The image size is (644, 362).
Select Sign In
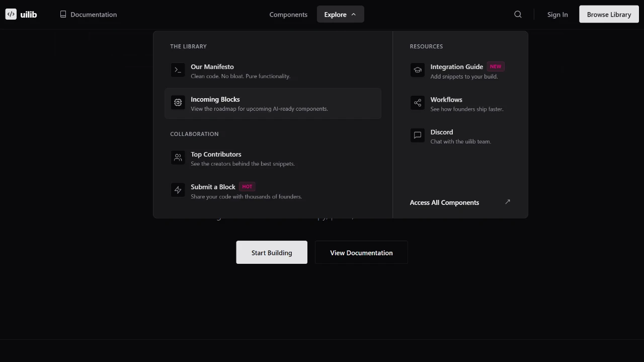pos(557,14)
